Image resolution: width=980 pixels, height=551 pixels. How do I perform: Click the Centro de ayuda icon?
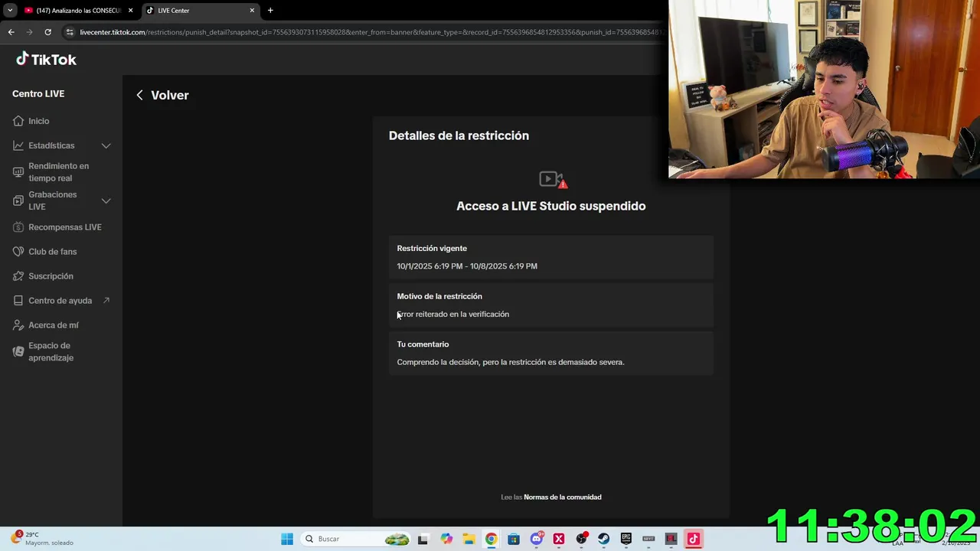coord(18,301)
